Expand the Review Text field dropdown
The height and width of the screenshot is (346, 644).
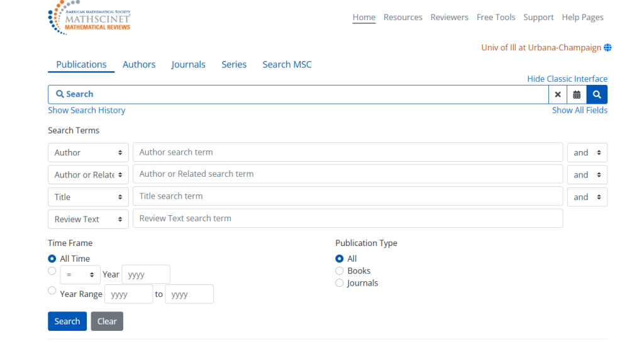tap(88, 220)
